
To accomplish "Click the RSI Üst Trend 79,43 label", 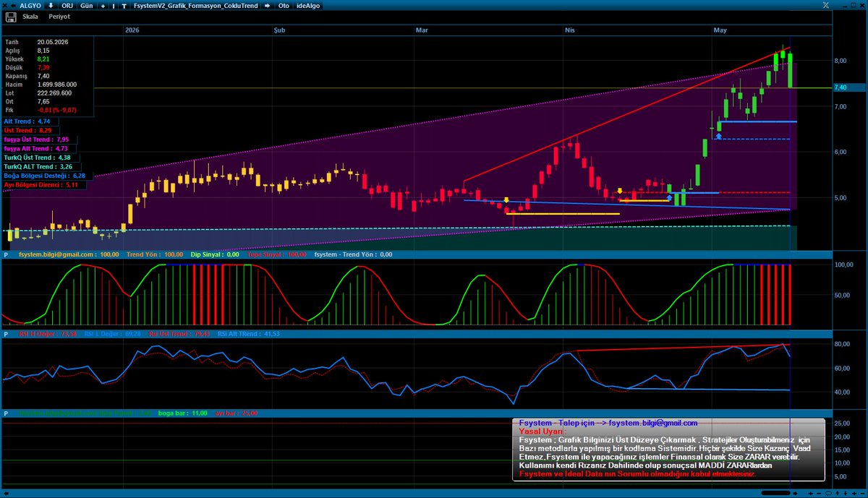I will click(x=180, y=334).
